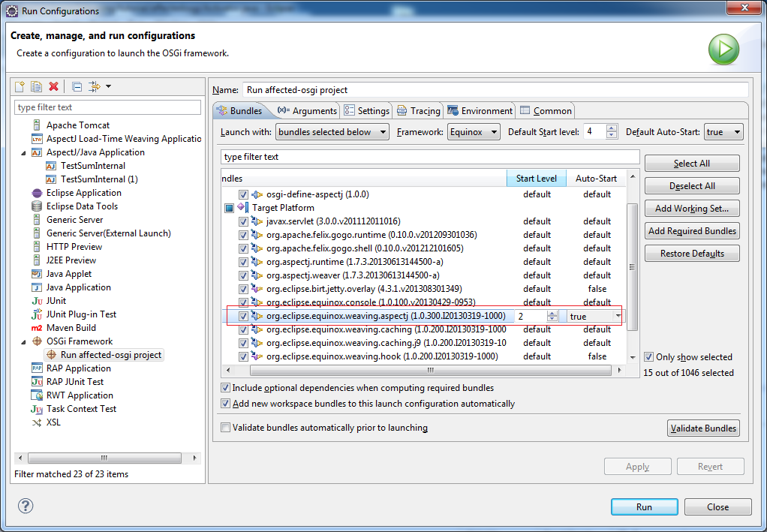The height and width of the screenshot is (532, 767).
Task: Select the Maven Build m2 icon
Action: click(37, 328)
